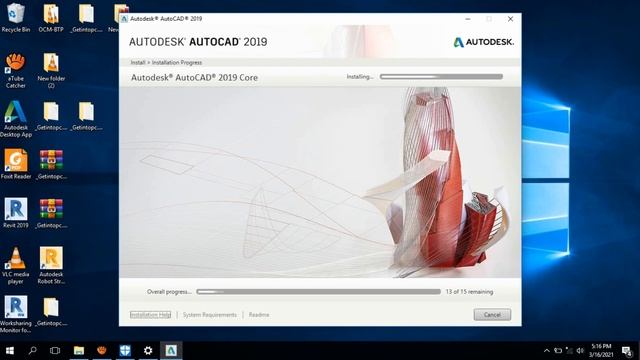
Task: Open the volume control in system tray
Action: (580, 351)
